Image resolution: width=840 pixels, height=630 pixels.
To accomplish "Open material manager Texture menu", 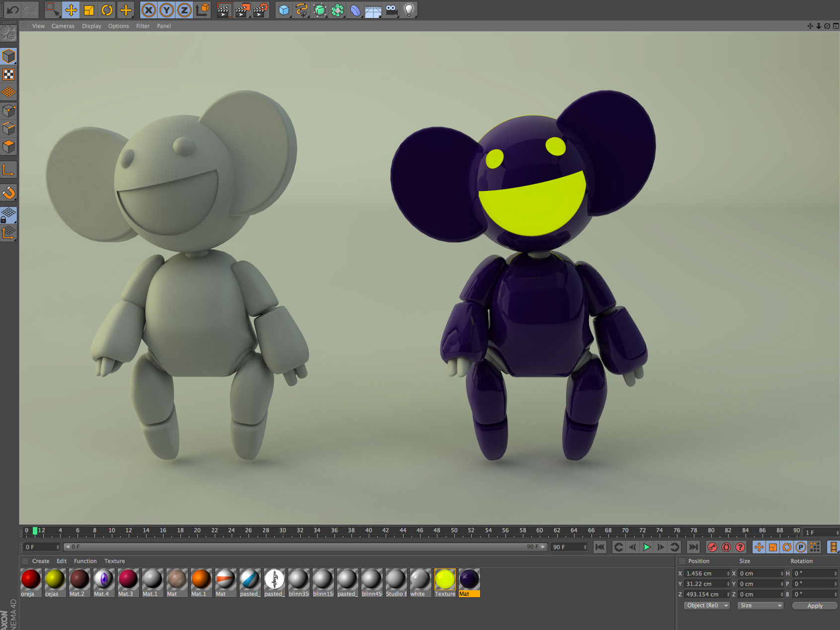I will coord(114,561).
